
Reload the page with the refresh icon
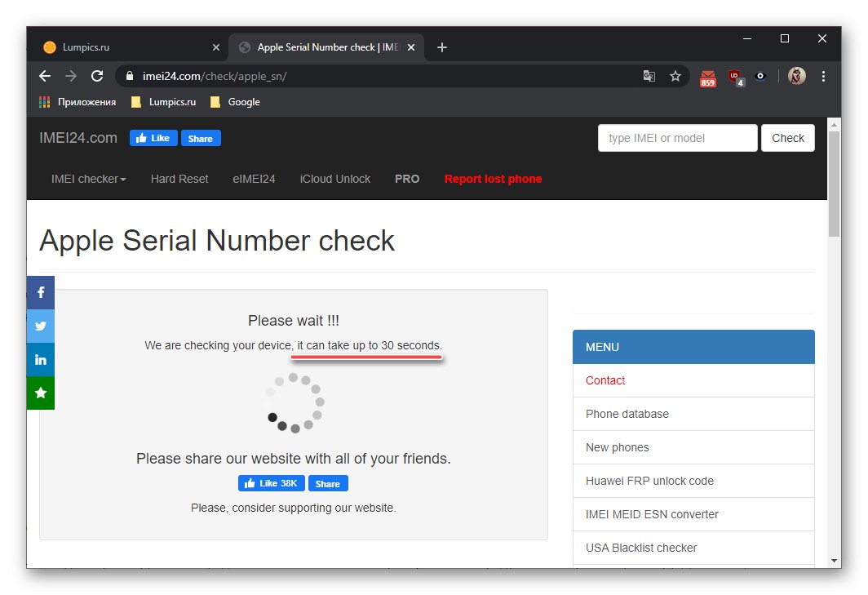click(97, 76)
